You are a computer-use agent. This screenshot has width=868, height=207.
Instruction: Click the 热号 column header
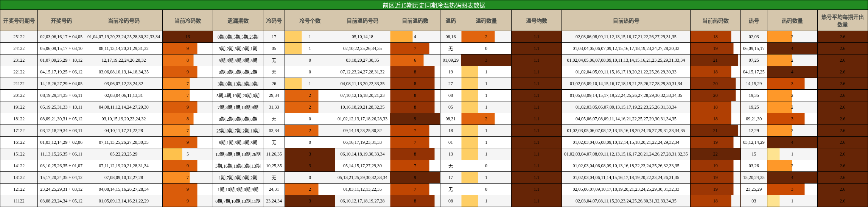click(x=754, y=21)
